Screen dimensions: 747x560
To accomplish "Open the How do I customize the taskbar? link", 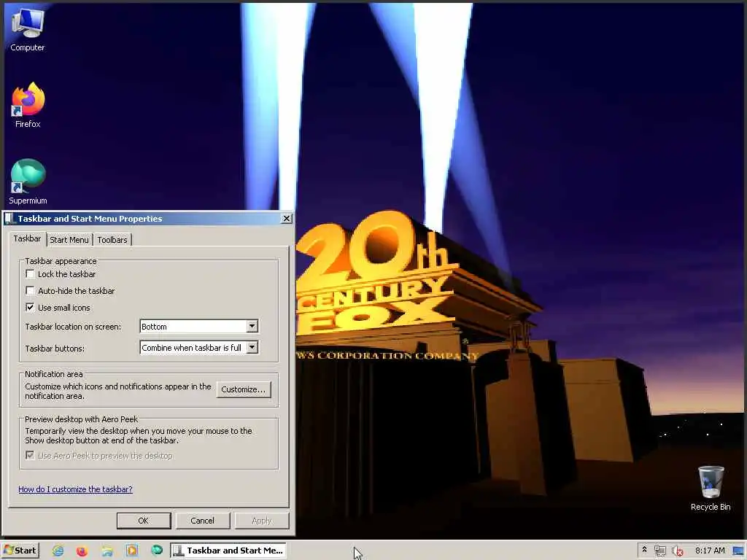I will [x=75, y=489].
